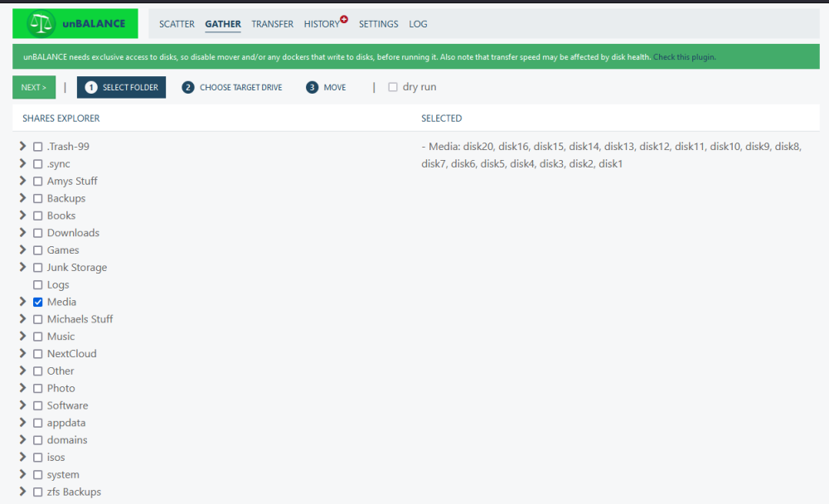Open the Transfer tab
Viewport: 829px width, 504px height.
(x=272, y=24)
